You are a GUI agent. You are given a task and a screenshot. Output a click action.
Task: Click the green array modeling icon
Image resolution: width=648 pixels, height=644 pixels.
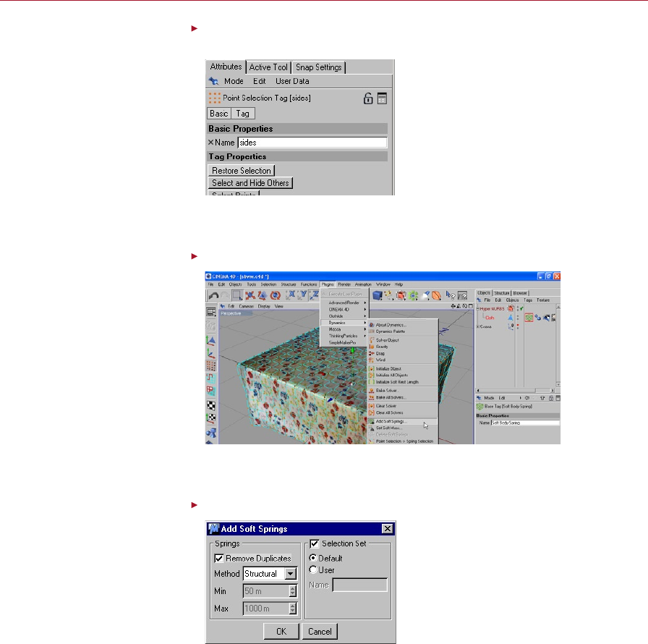click(413, 295)
